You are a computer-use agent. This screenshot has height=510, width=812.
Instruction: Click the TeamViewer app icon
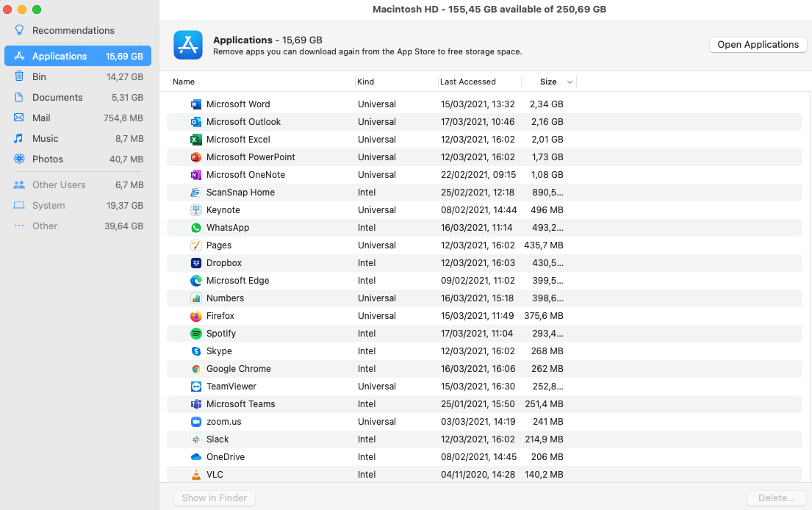coord(195,387)
